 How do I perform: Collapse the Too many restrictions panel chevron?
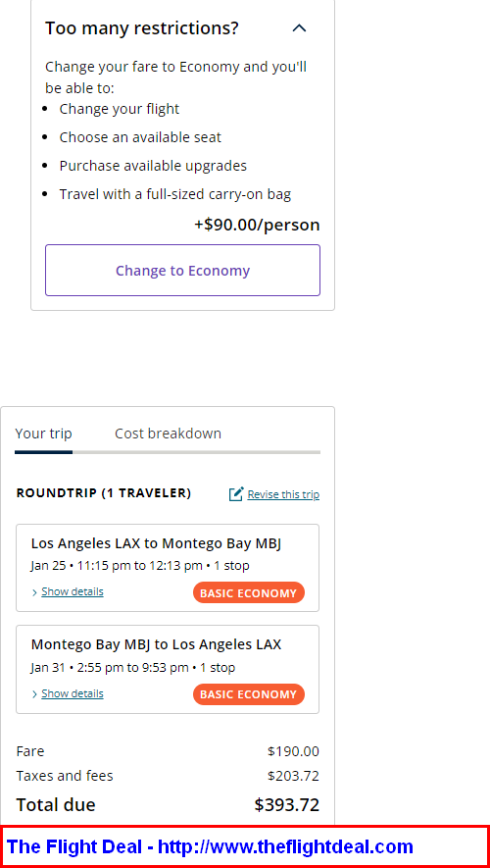pyautogui.click(x=299, y=28)
